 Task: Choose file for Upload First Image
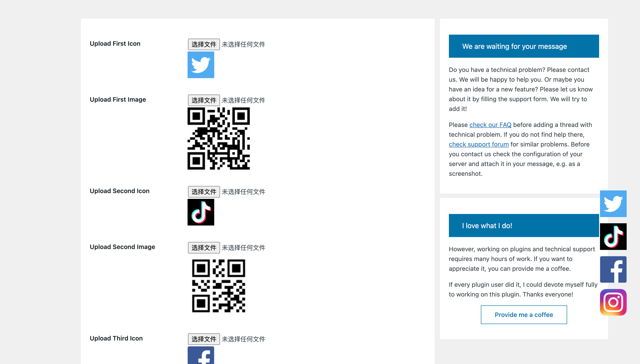(x=204, y=100)
